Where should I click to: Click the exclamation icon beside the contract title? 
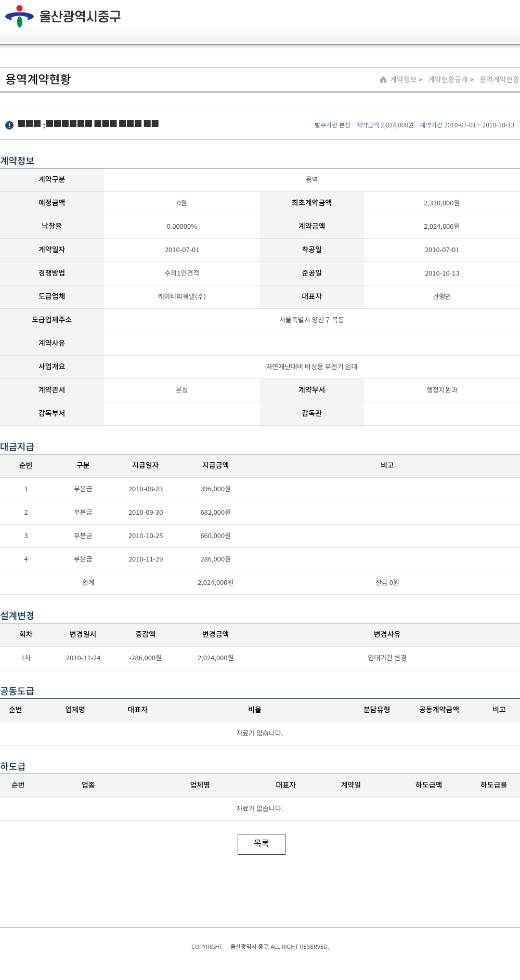tap(9, 125)
